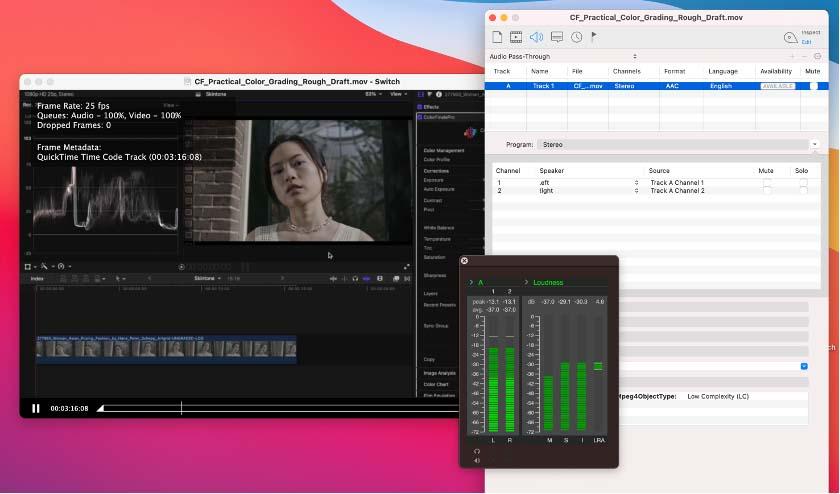Screen dimensions: 840x494
Task: Open speaker assignment stepper for channel 1 Left
Action: (x=636, y=183)
